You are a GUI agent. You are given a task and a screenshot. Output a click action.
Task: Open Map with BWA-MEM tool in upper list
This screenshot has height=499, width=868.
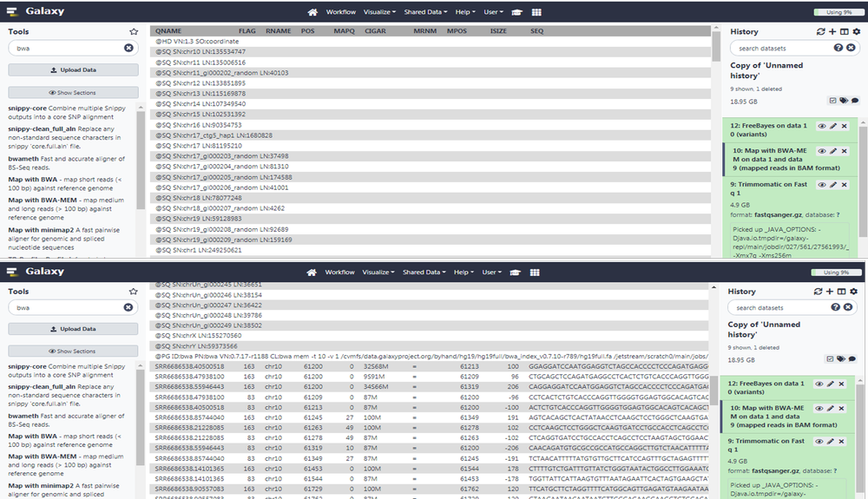coord(42,200)
